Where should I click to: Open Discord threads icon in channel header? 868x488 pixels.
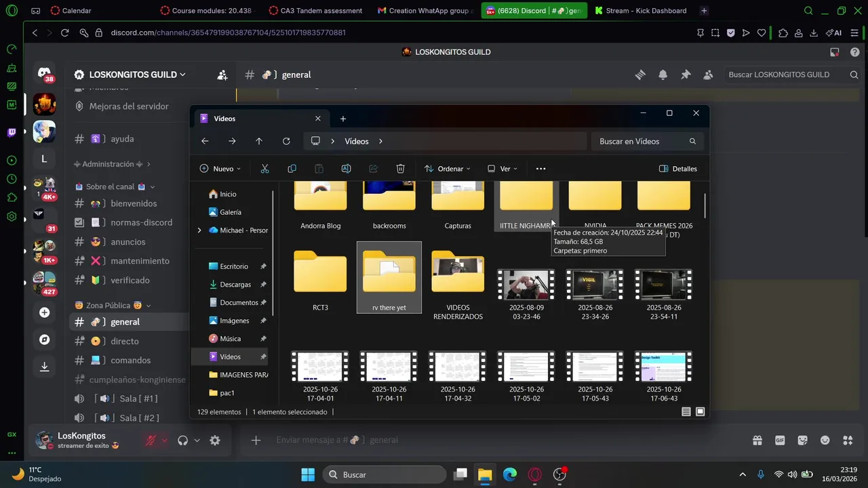tap(640, 75)
